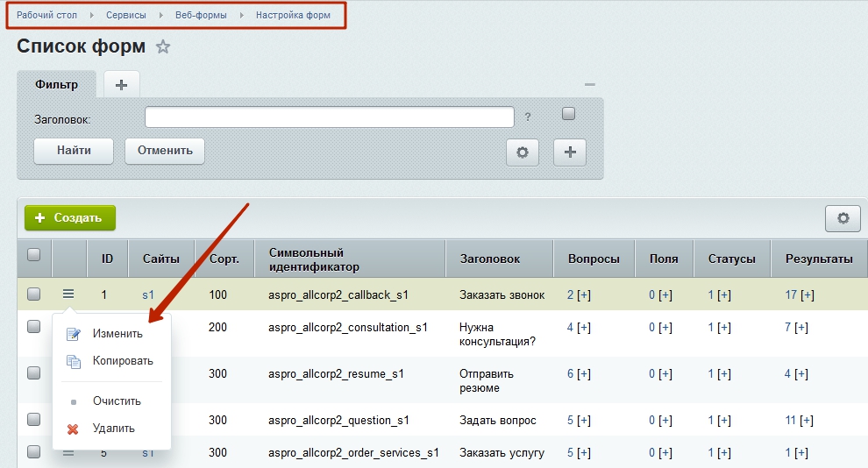Open Веб-формы breadcrumb link
The width and height of the screenshot is (868, 468).
coord(201,15)
